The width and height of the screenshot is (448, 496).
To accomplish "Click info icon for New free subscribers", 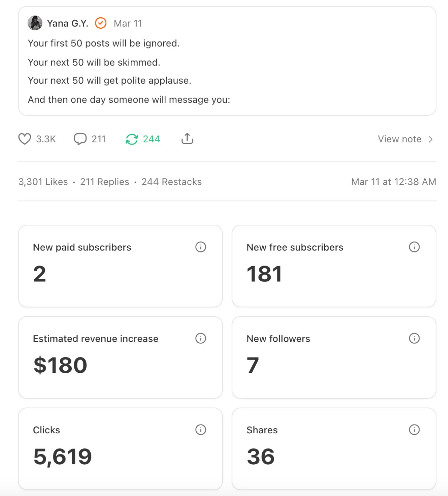I will [414, 247].
